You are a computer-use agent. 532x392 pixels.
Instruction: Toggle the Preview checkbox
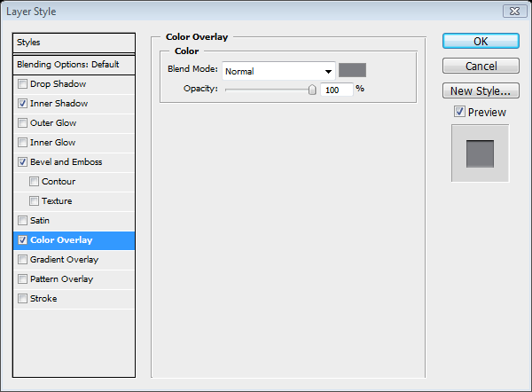[x=459, y=112]
